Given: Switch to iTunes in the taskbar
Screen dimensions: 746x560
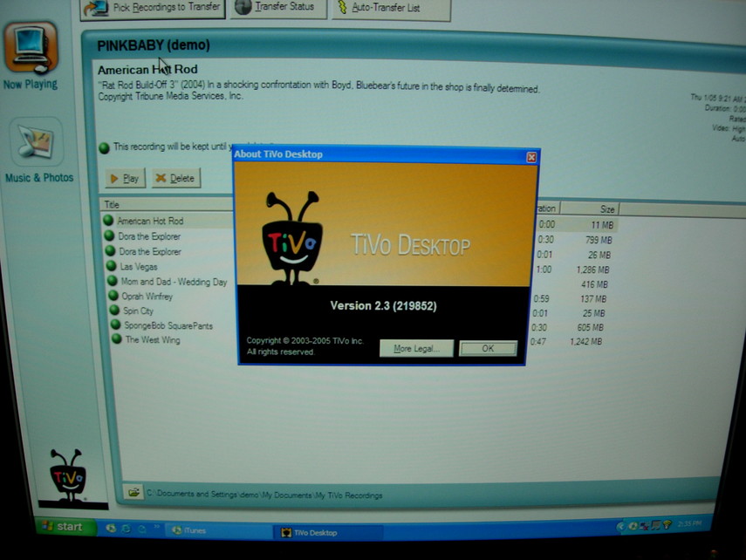Looking at the screenshot, I should click(219, 530).
